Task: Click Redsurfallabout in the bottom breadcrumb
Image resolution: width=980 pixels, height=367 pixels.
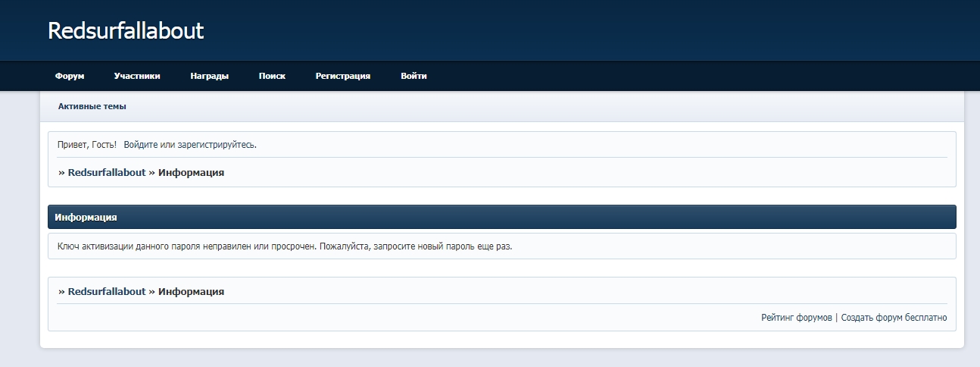Action: pos(107,291)
